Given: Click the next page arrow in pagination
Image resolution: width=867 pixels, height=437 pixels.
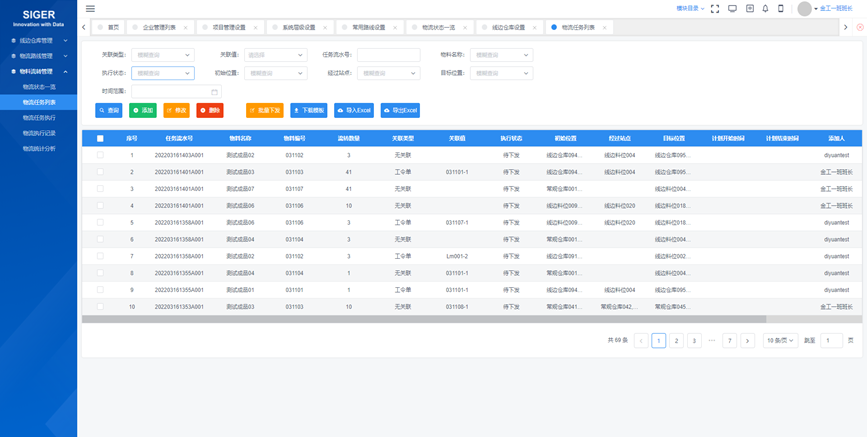Looking at the screenshot, I should [748, 341].
